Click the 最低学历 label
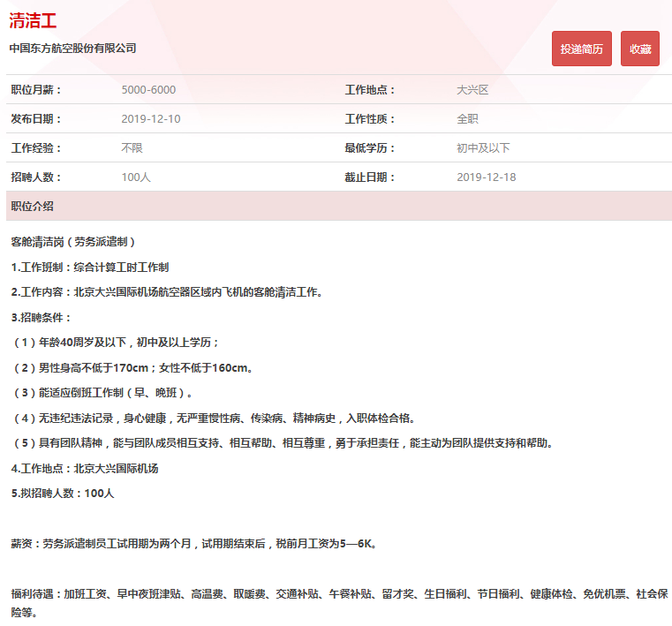672x626 pixels. click(x=370, y=147)
